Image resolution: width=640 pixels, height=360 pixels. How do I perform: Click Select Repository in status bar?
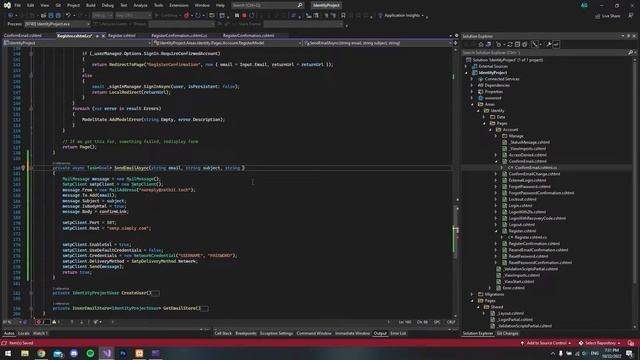[600, 343]
